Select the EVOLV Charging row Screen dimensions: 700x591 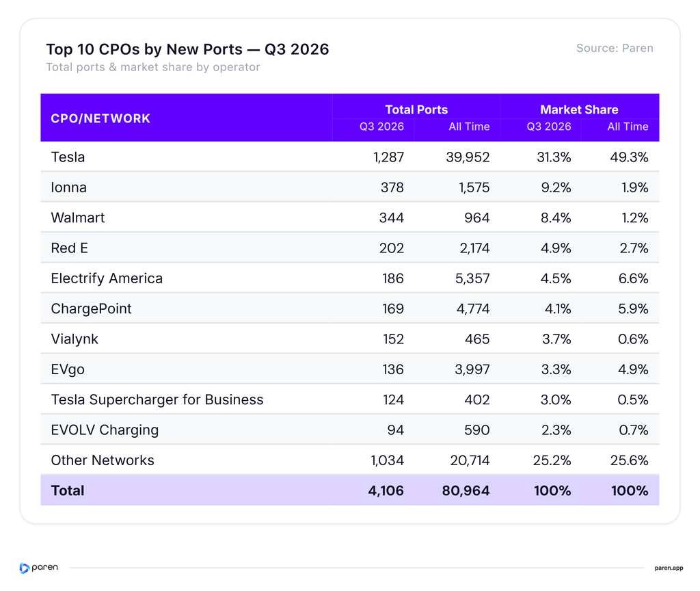pyautogui.click(x=349, y=430)
